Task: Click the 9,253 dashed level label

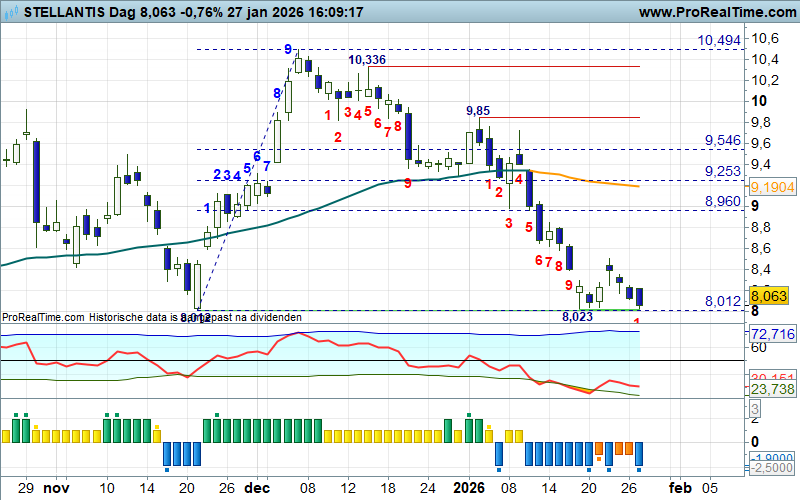Action: click(722, 172)
